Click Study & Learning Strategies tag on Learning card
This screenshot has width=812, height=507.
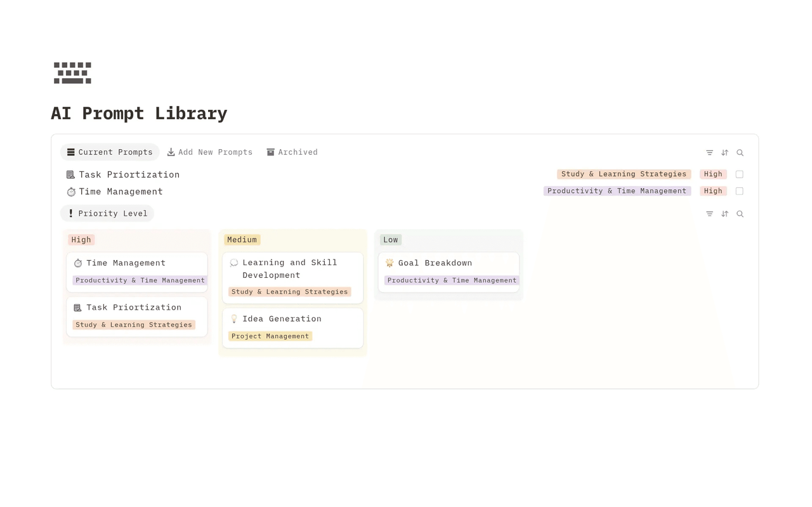(290, 292)
